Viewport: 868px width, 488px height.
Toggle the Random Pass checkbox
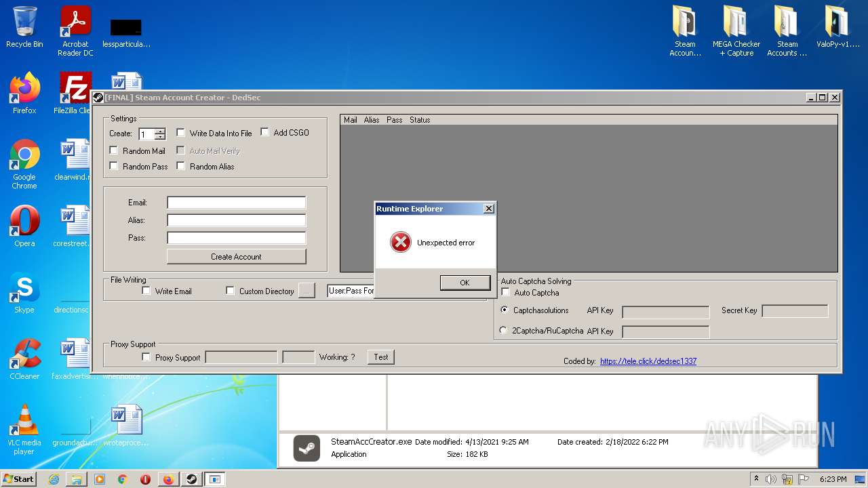pyautogui.click(x=114, y=166)
